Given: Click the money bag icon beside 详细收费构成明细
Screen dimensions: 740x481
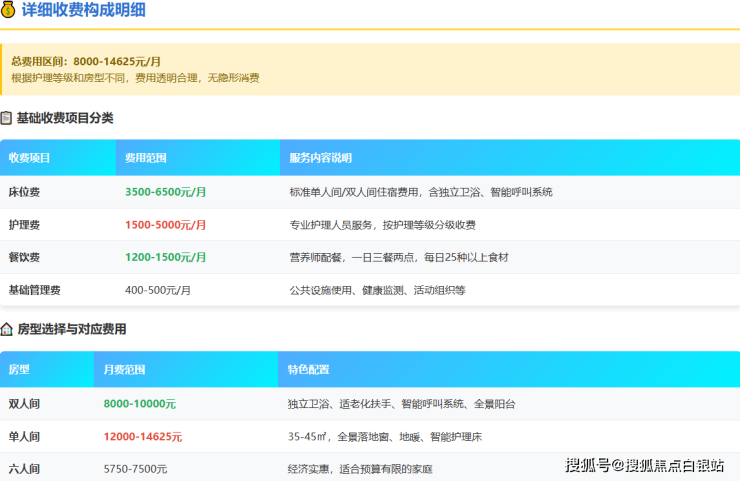Looking at the screenshot, I should 8,12.
